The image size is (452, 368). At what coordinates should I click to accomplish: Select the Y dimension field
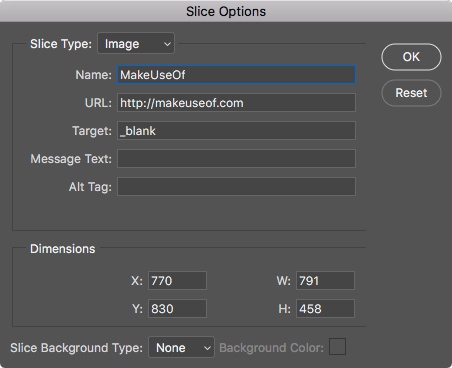click(x=177, y=309)
